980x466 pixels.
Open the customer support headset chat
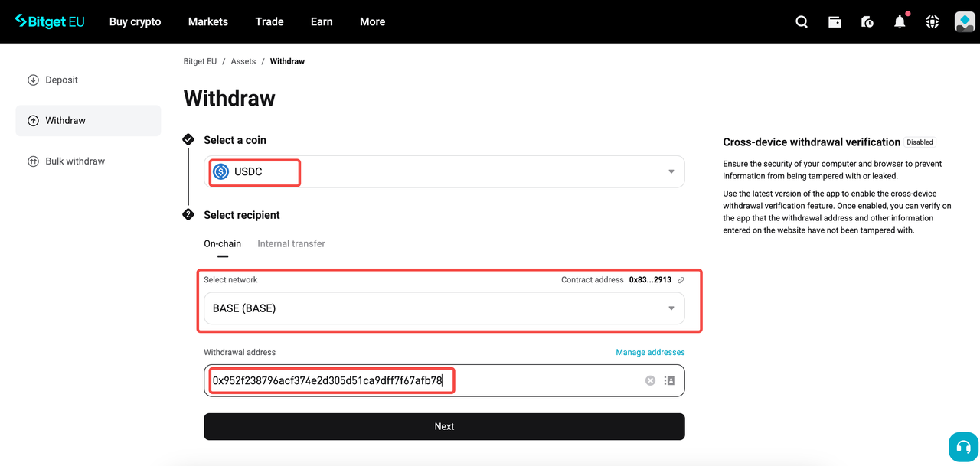click(963, 447)
